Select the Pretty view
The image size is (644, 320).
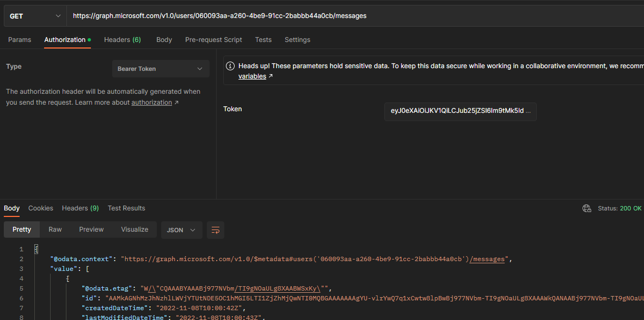22,230
